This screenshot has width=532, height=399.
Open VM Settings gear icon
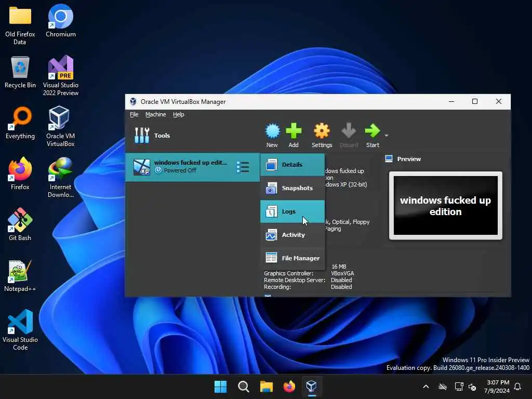click(x=322, y=136)
